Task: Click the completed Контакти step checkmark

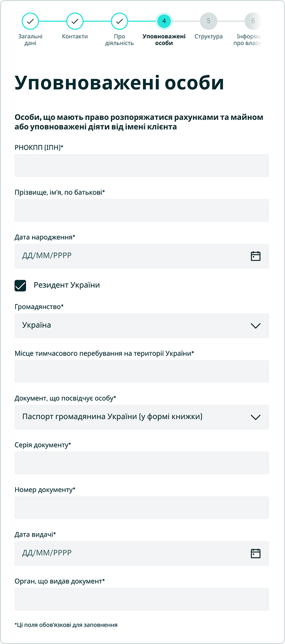Action: click(75, 21)
